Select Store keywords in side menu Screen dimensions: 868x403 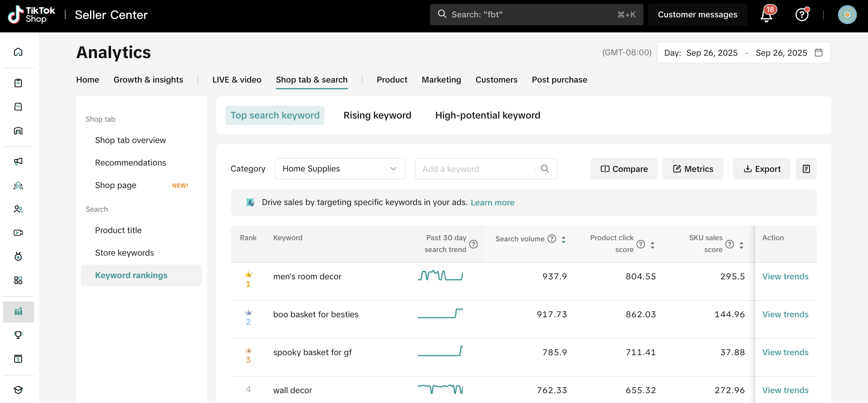coord(125,253)
